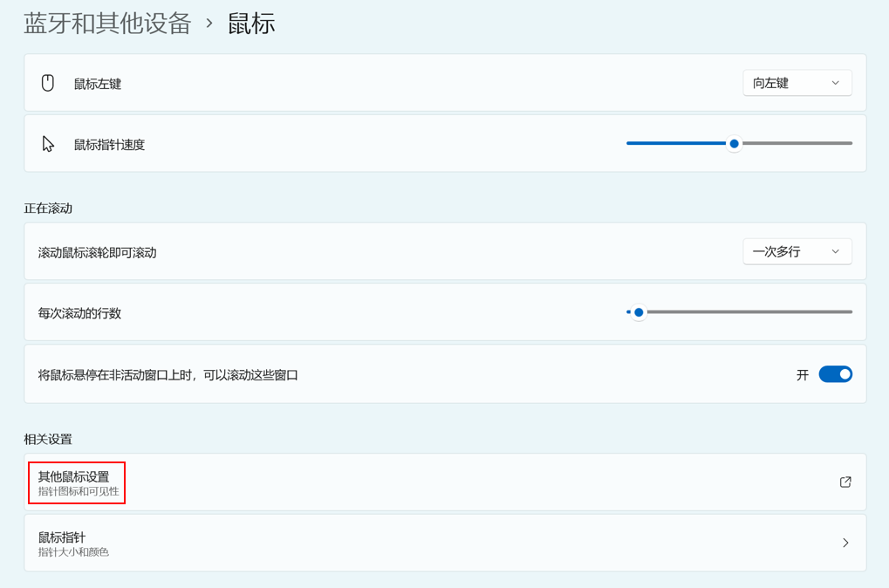Expand the 一次多行 scroll mode dropdown
The image size is (889, 588).
click(797, 251)
